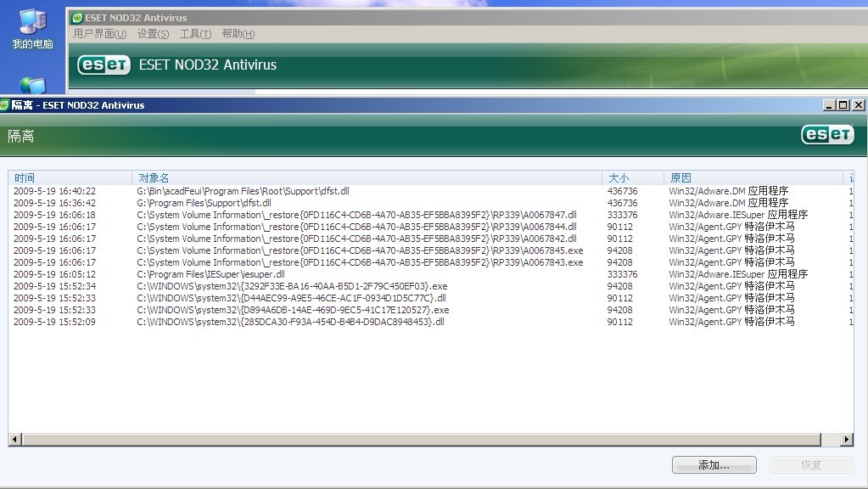
Task: Select row ending RP339\A0067845.exe
Action: point(431,251)
